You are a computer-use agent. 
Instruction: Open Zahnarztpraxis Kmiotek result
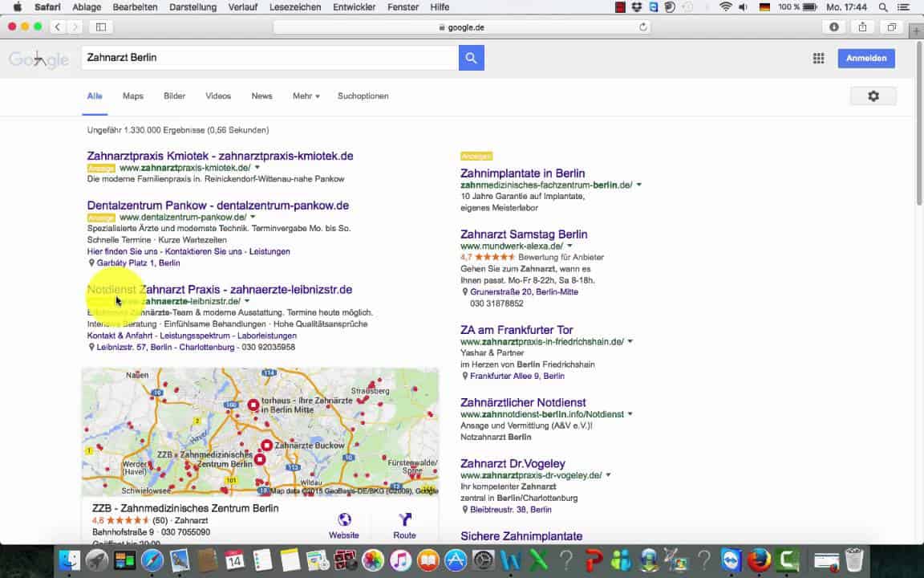click(x=220, y=156)
